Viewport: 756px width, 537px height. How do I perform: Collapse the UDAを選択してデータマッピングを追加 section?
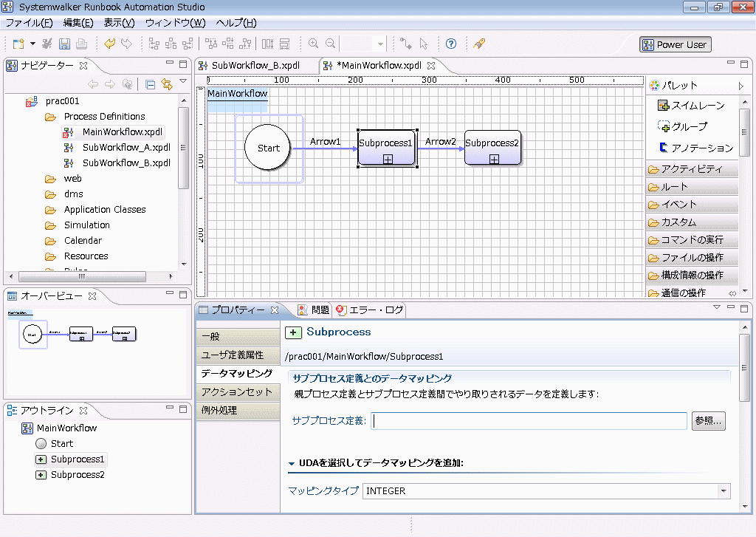292,463
